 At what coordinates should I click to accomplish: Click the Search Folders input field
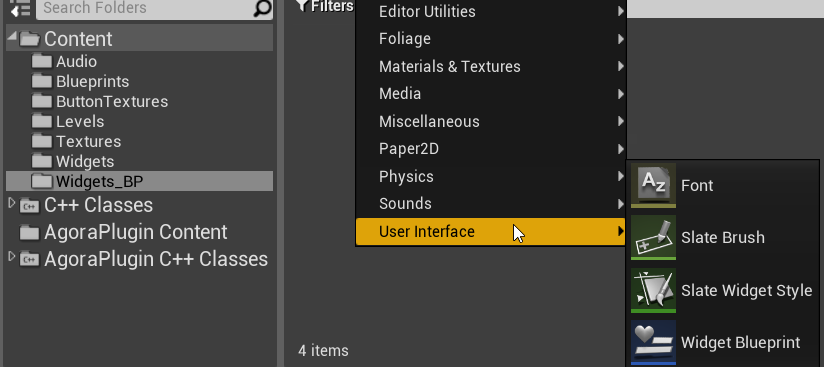[x=146, y=8]
